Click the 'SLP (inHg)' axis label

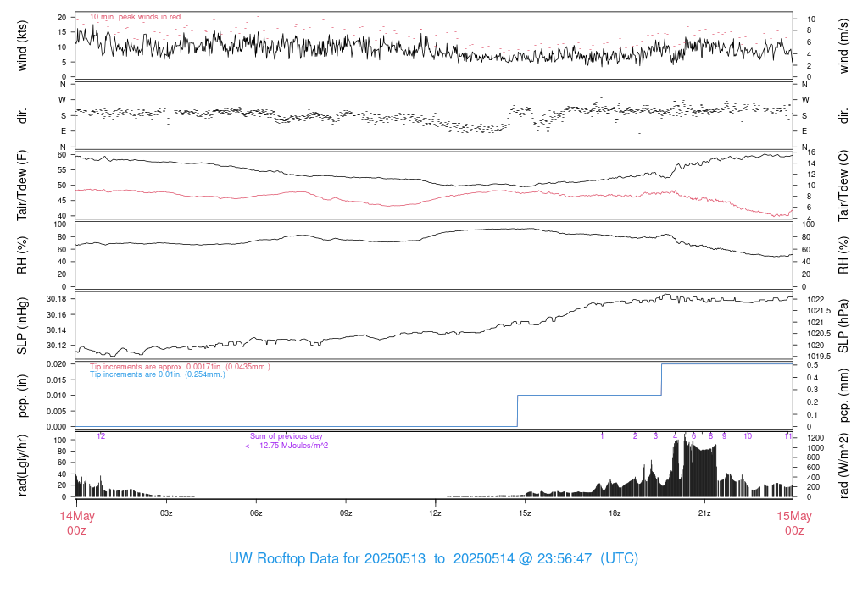pos(23,326)
